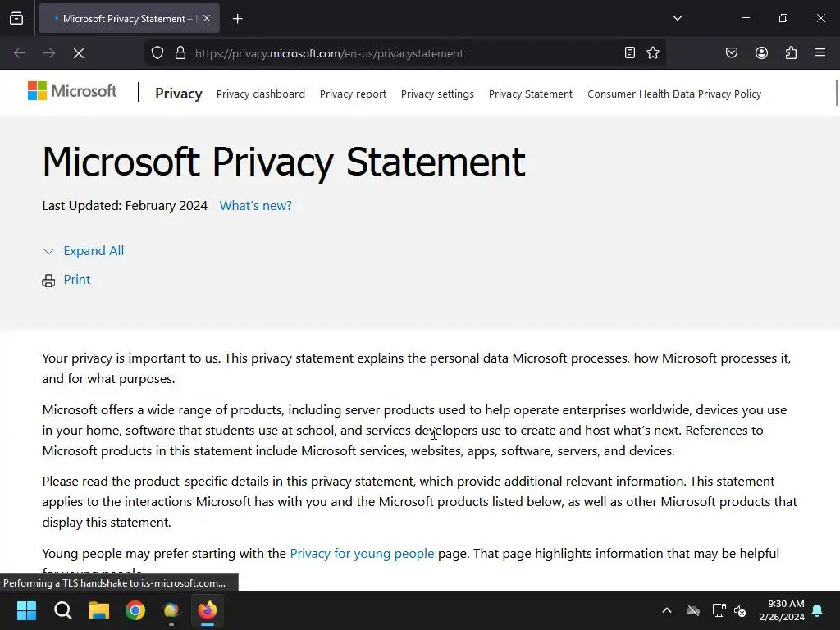Click the Firefox View icon
The width and height of the screenshot is (840, 630).
16,18
